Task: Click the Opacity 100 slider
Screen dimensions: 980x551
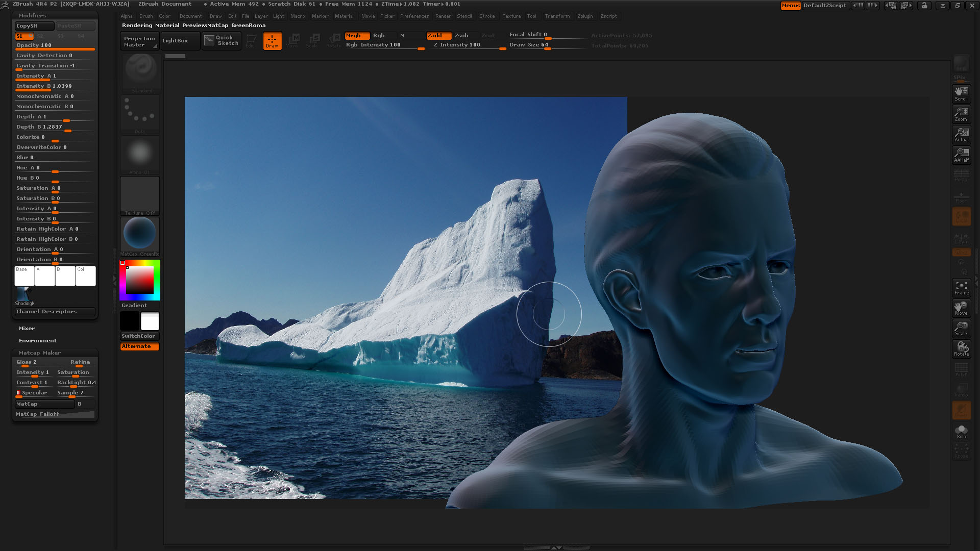Action: 55,46
